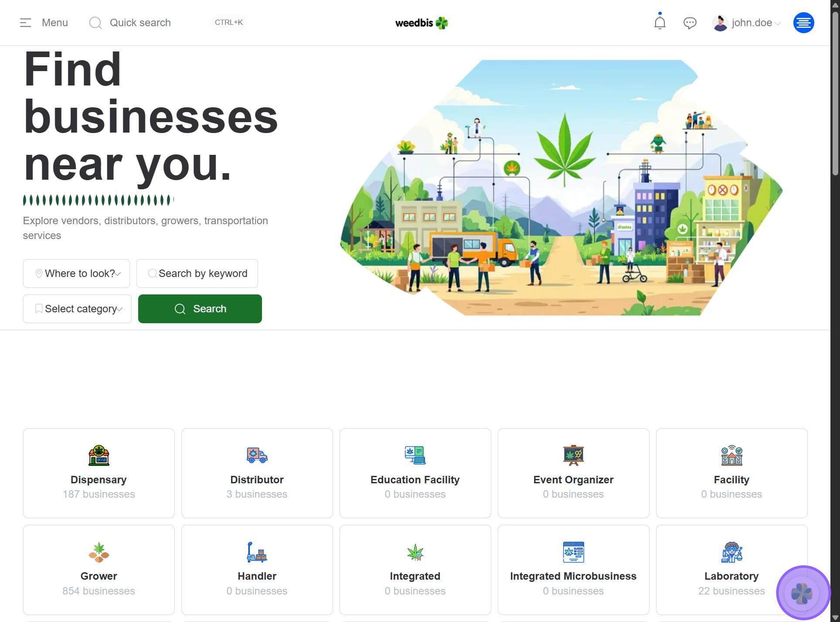Open the Where to look? location dropdown
Screen dimensions: 840x622
click(76, 273)
